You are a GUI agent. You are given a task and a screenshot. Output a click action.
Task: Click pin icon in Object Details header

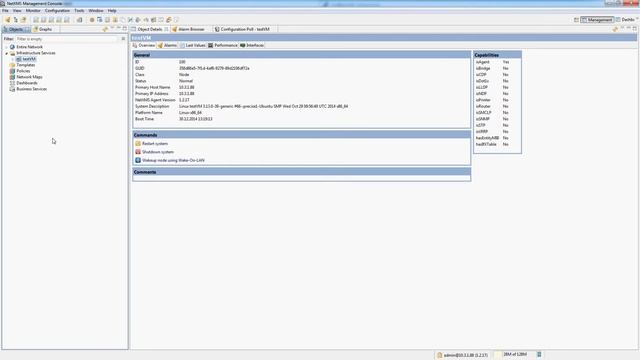[615, 29]
